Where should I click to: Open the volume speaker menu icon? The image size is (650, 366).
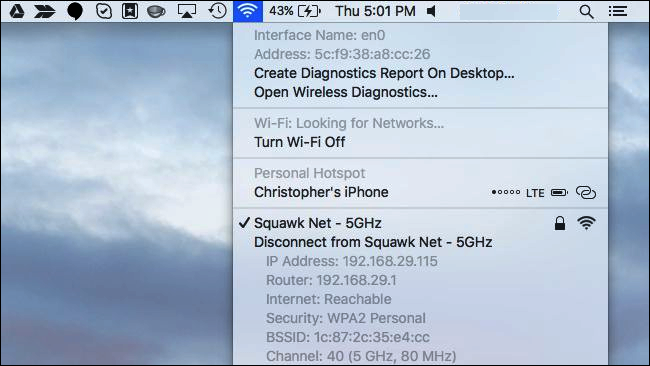coord(431,11)
